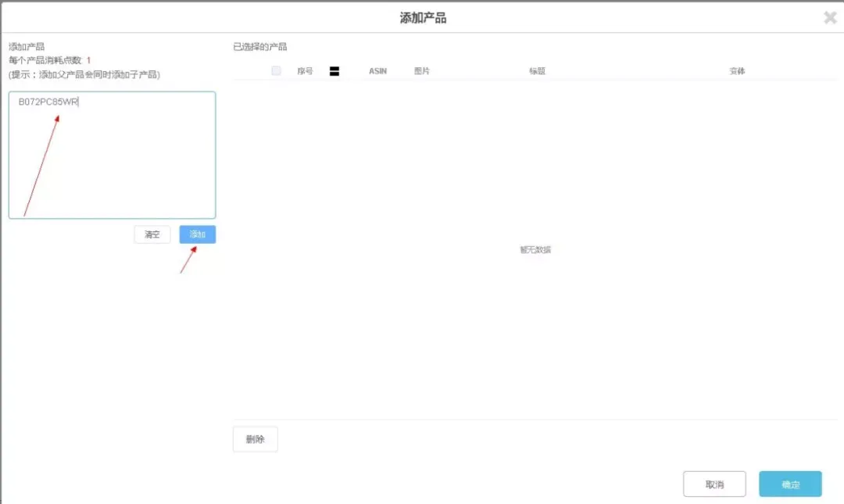Toggle the select-all checkbox in table header
Viewport: 844px width, 504px height.
pos(276,70)
